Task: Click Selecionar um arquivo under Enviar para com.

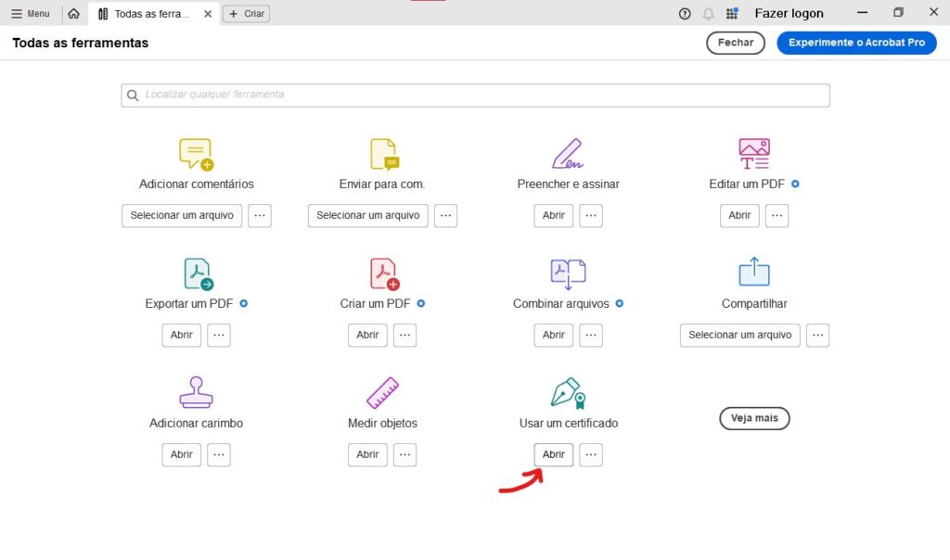Action: click(x=367, y=215)
